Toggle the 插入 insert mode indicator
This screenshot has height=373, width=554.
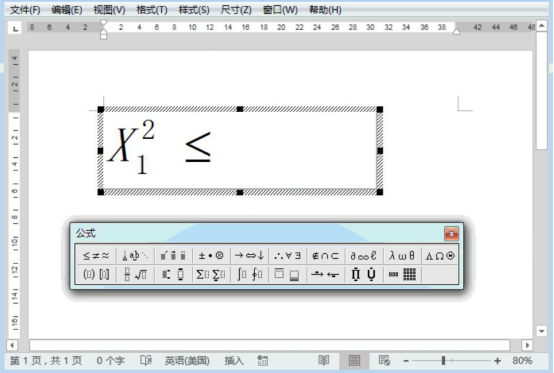tap(234, 361)
